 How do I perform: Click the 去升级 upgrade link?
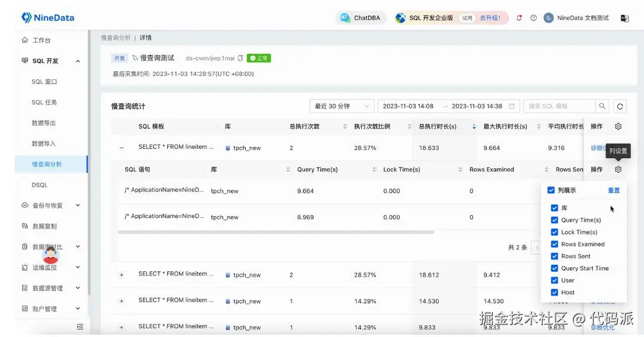click(490, 18)
